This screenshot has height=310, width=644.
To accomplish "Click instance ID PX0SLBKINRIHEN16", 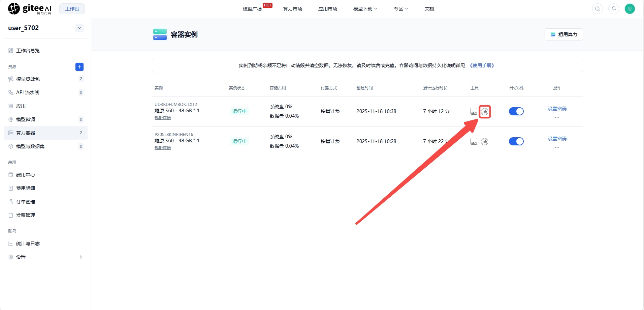I will pyautogui.click(x=174, y=135).
